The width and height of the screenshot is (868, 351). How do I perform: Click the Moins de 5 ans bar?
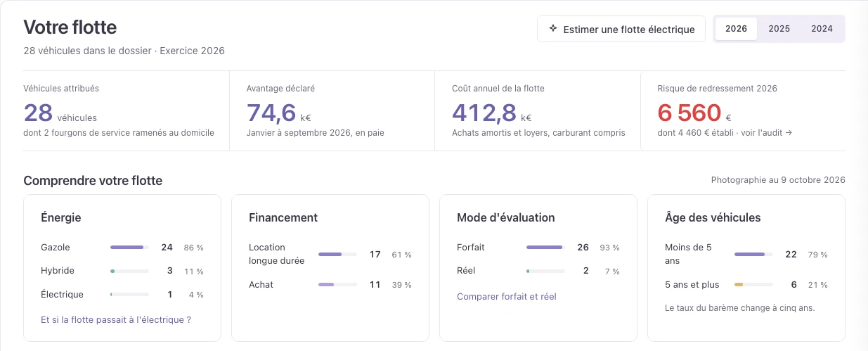click(x=753, y=254)
